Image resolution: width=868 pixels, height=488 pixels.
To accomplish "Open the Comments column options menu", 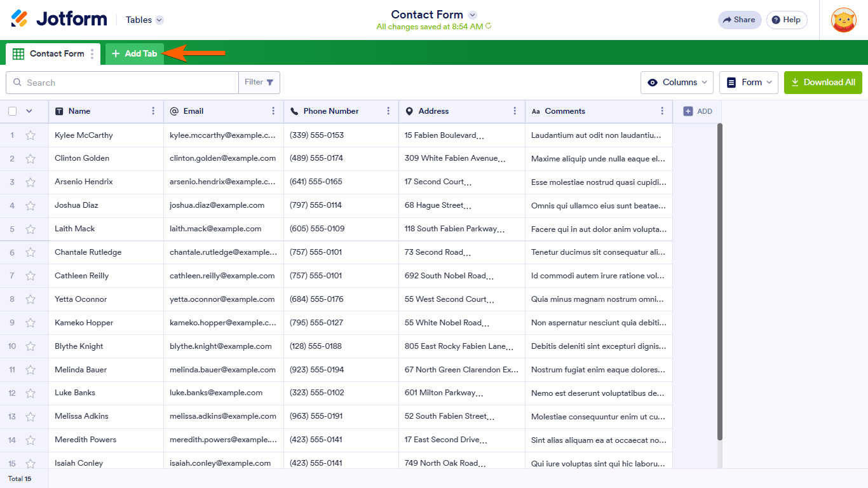I will 662,111.
